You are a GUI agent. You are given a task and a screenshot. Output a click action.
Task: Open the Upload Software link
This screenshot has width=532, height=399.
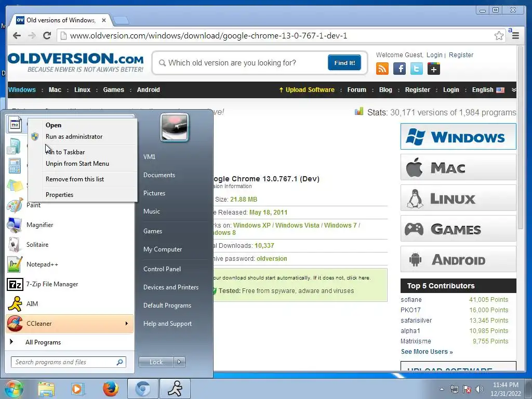(307, 90)
